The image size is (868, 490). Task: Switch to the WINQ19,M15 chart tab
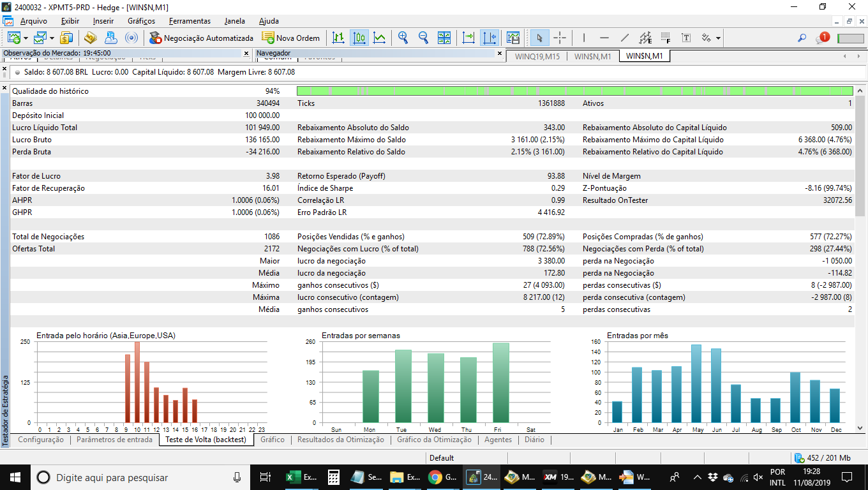pos(536,56)
